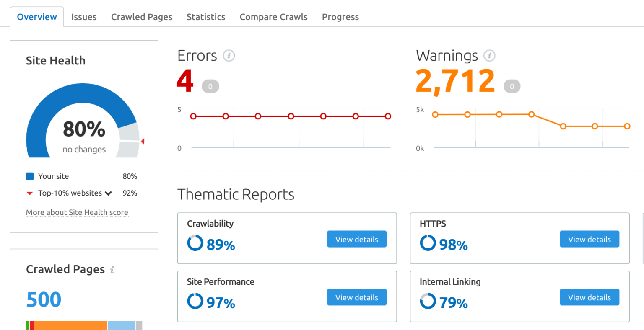Click the HTTPS 98% donut gauge
This screenshot has height=330, width=644.
(428, 243)
